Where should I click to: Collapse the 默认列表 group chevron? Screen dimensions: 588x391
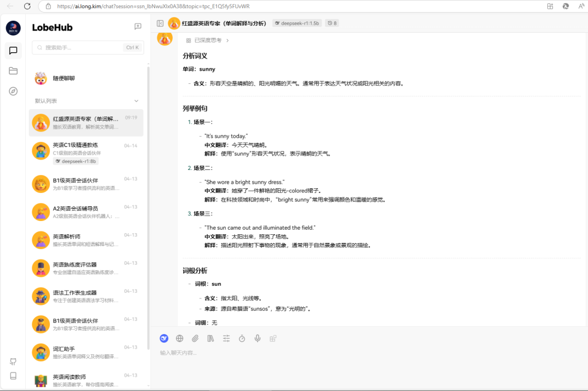[136, 101]
